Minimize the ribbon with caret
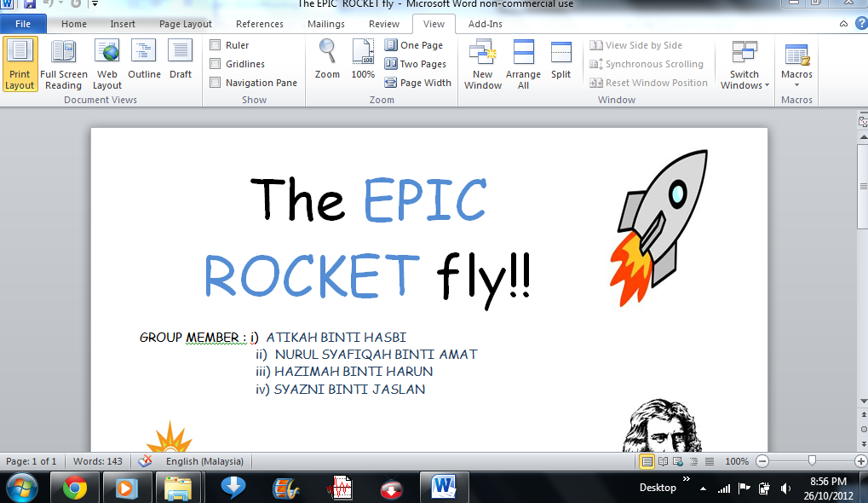The image size is (868, 503). [843, 24]
